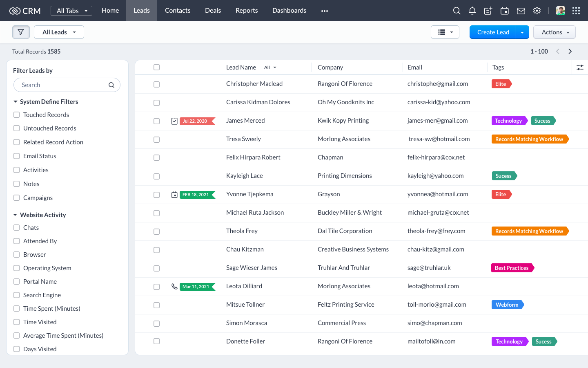Open the Actions menu button

[x=554, y=31]
